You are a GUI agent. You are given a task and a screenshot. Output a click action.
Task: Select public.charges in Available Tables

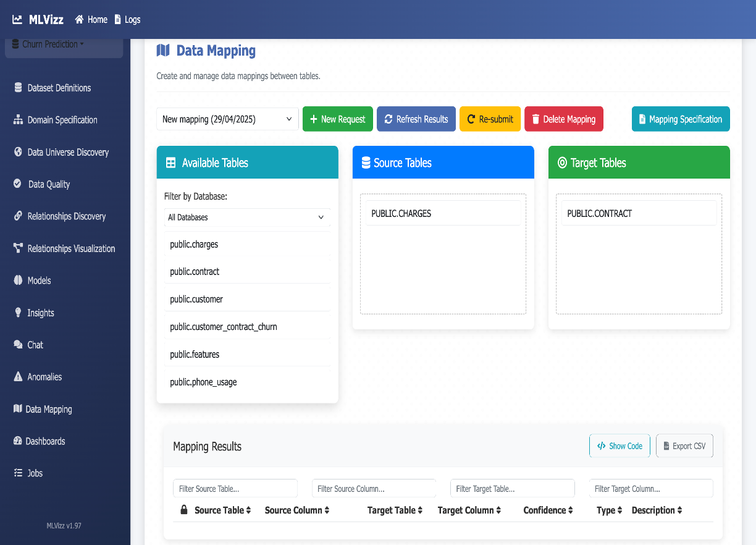click(x=247, y=244)
